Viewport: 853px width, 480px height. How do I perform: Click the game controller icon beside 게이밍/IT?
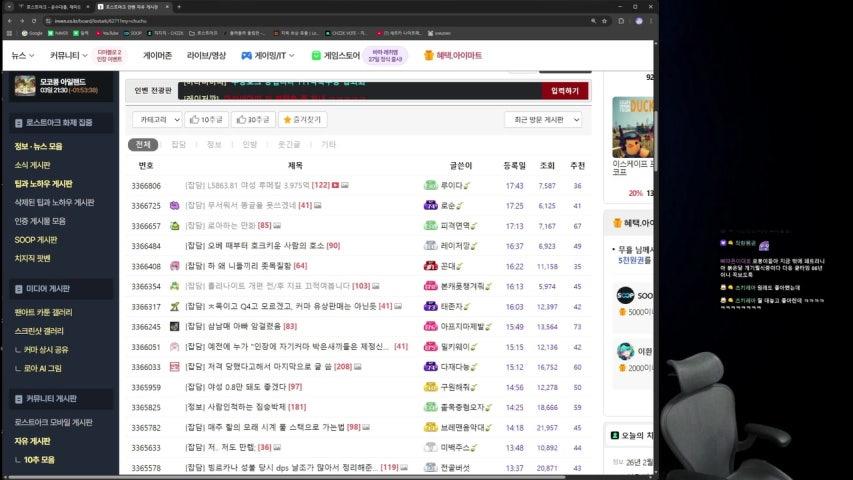point(246,56)
